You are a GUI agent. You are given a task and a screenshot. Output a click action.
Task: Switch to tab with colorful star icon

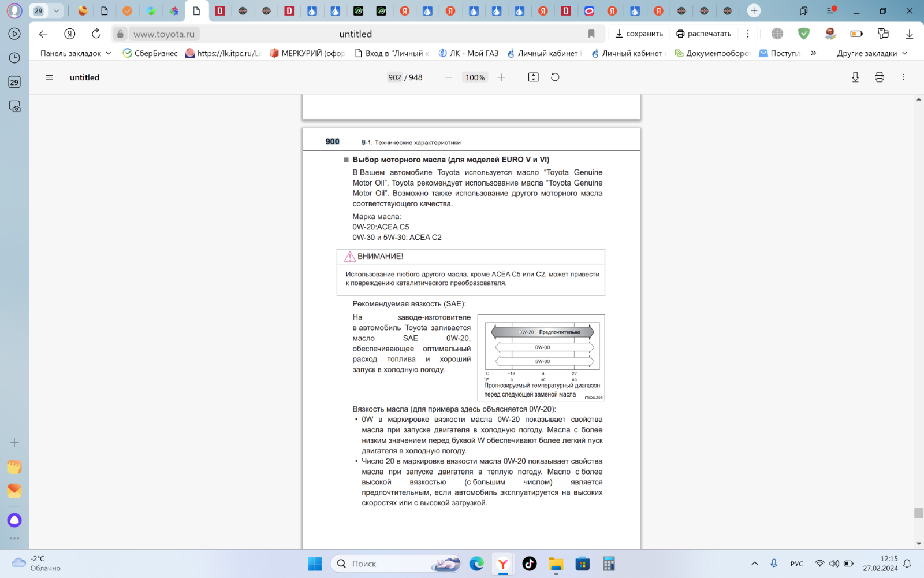point(174,10)
